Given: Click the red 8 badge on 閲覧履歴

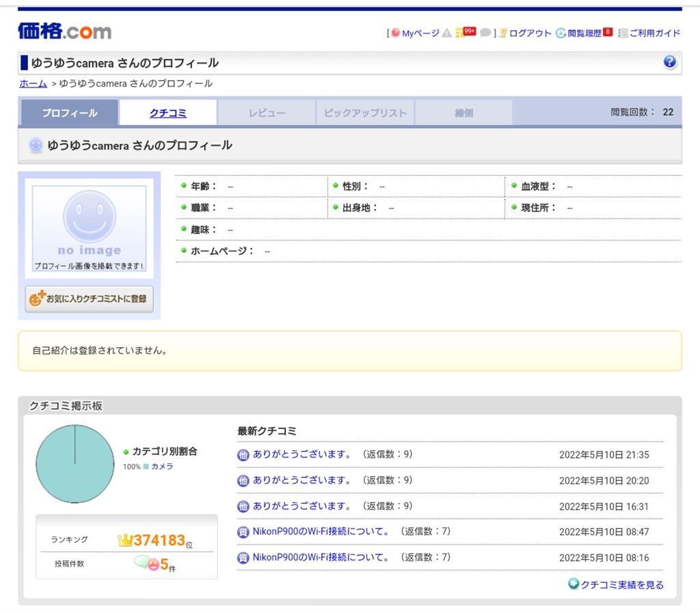Looking at the screenshot, I should coord(608,31).
